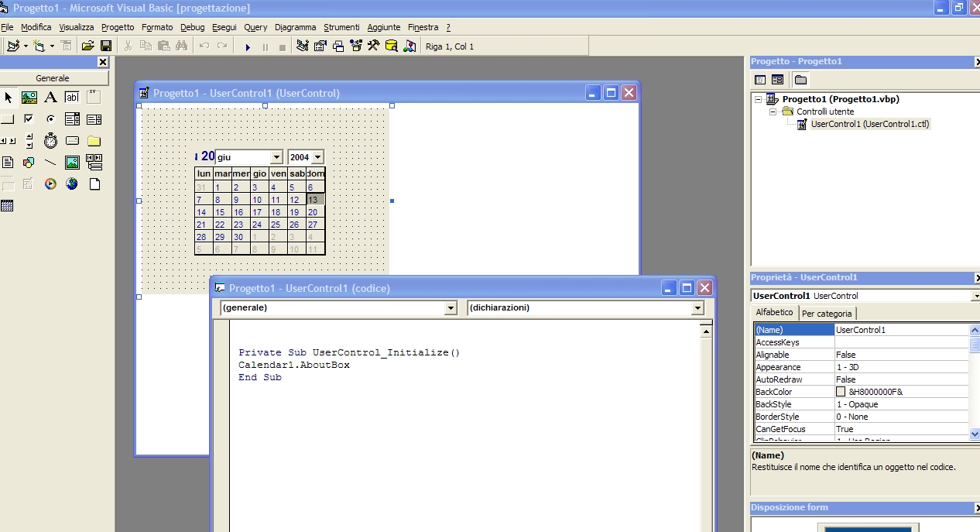
Task: Collapse the Progetto1 project tree node
Action: point(759,99)
